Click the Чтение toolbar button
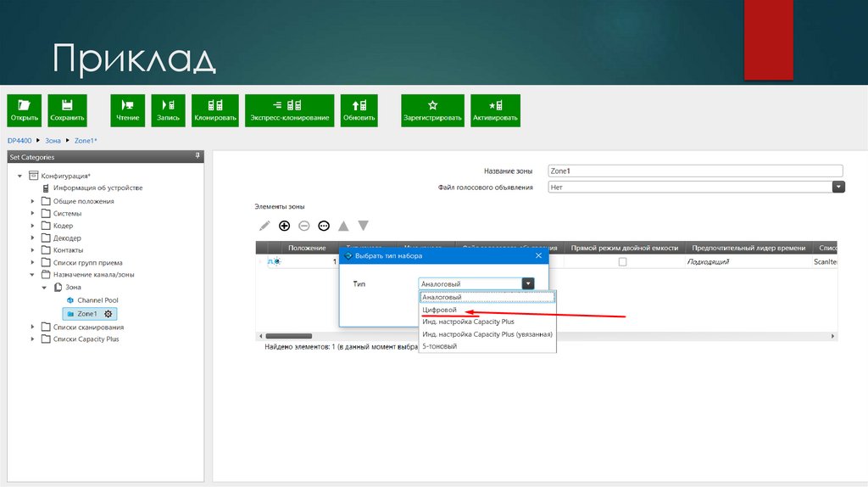 (127, 110)
